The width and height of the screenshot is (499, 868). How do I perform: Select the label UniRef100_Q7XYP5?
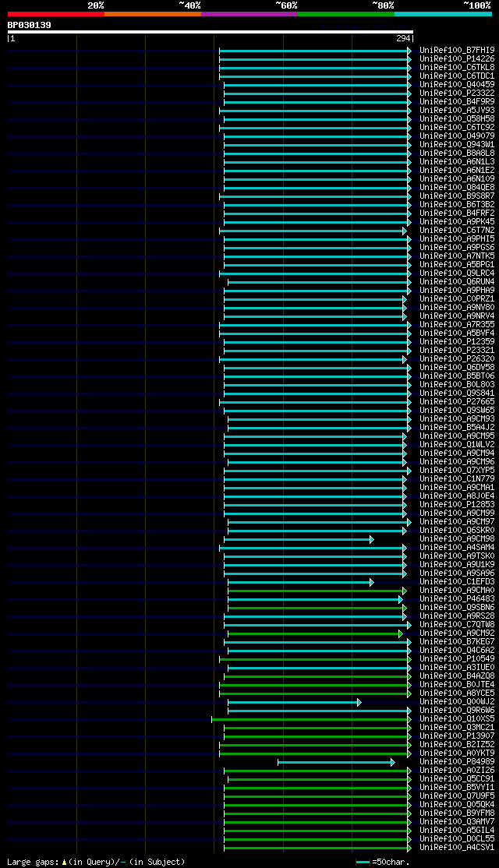pyautogui.click(x=457, y=471)
